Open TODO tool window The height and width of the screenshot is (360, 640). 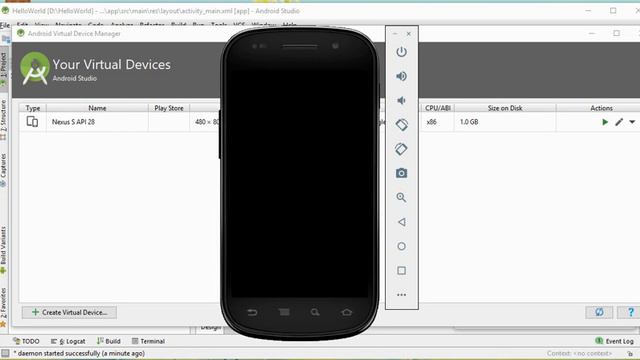click(x=26, y=341)
